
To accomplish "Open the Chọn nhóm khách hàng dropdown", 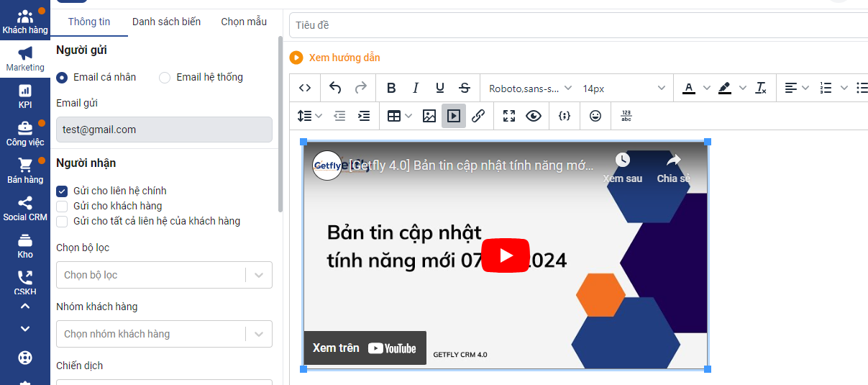I will 164,334.
